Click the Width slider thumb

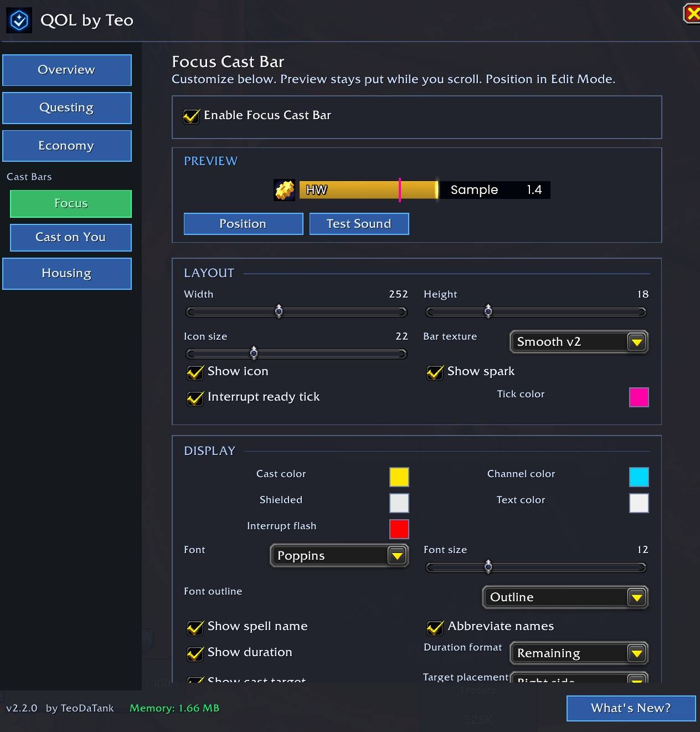[x=279, y=311]
